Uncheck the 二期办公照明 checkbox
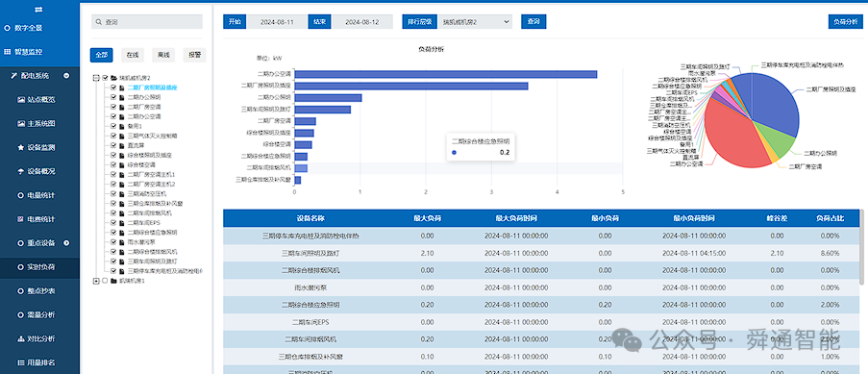The width and height of the screenshot is (868, 374). pyautogui.click(x=113, y=97)
